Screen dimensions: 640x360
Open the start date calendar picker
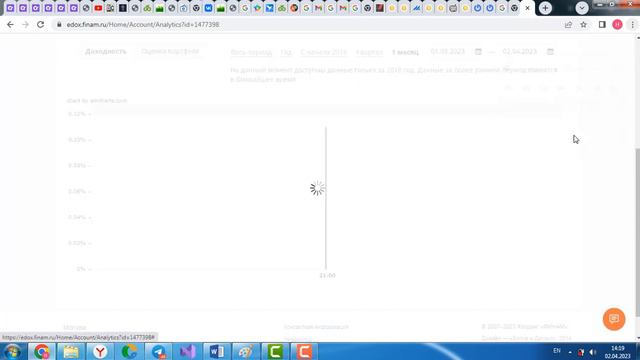click(x=478, y=52)
